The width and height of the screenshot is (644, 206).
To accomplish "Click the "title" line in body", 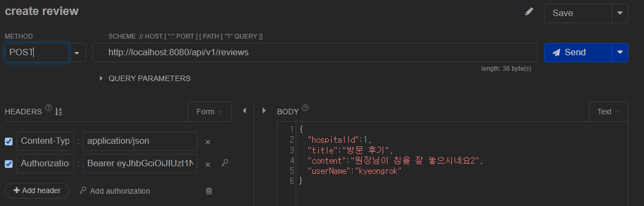I will coord(350,150).
